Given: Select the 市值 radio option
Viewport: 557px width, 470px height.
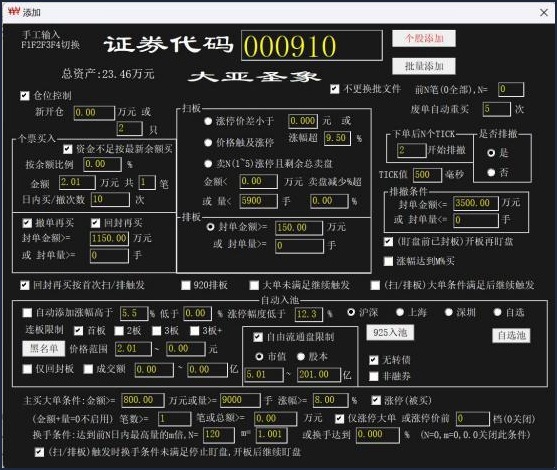Looking at the screenshot, I should pyautogui.click(x=259, y=356).
